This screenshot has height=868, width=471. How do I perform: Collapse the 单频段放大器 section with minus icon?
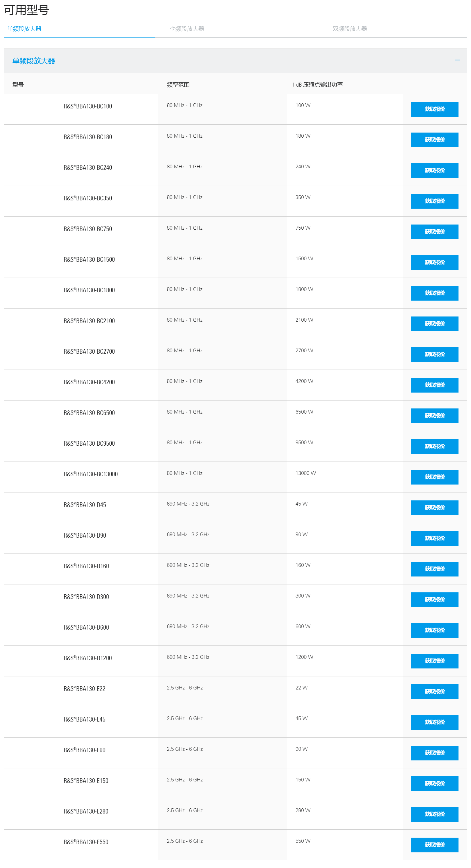(457, 60)
